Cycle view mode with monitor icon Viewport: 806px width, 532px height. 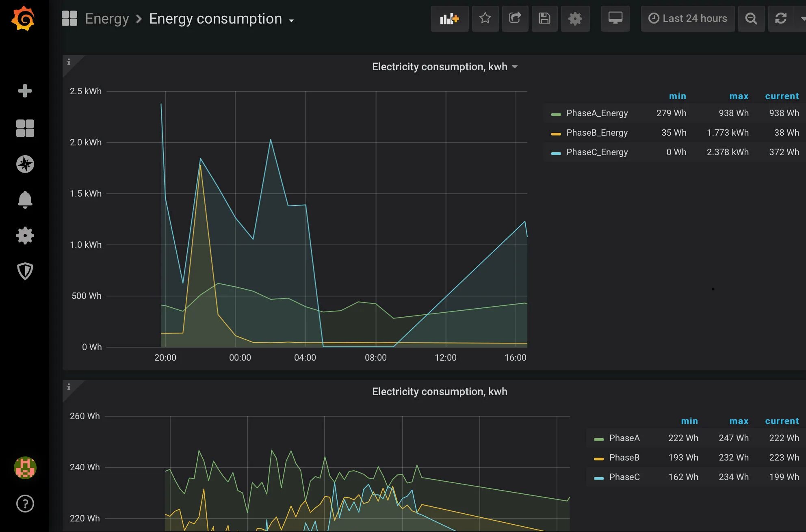tap(615, 18)
